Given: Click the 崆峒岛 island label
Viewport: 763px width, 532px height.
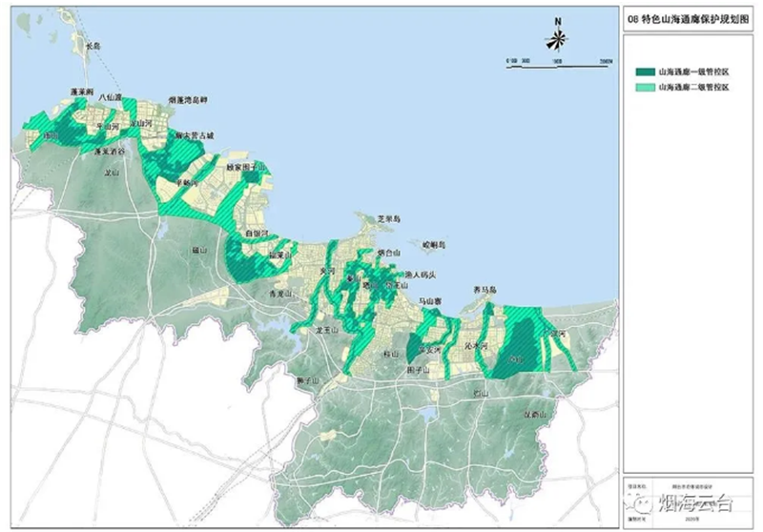Looking at the screenshot, I should point(433,245).
